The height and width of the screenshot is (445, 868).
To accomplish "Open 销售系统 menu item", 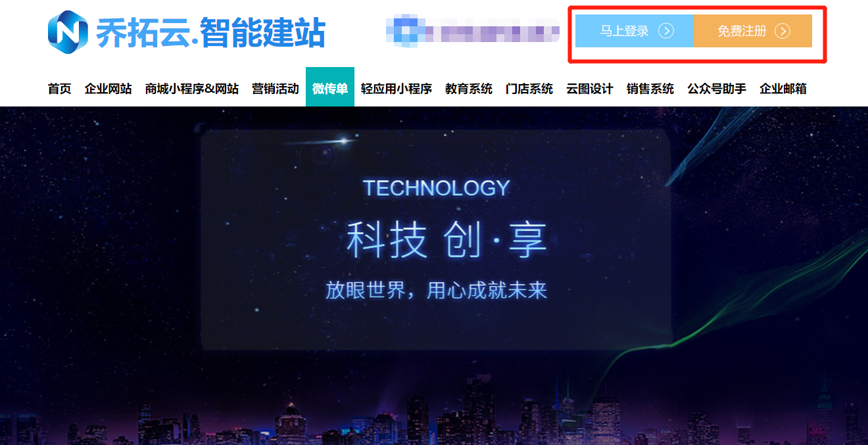I will (650, 89).
